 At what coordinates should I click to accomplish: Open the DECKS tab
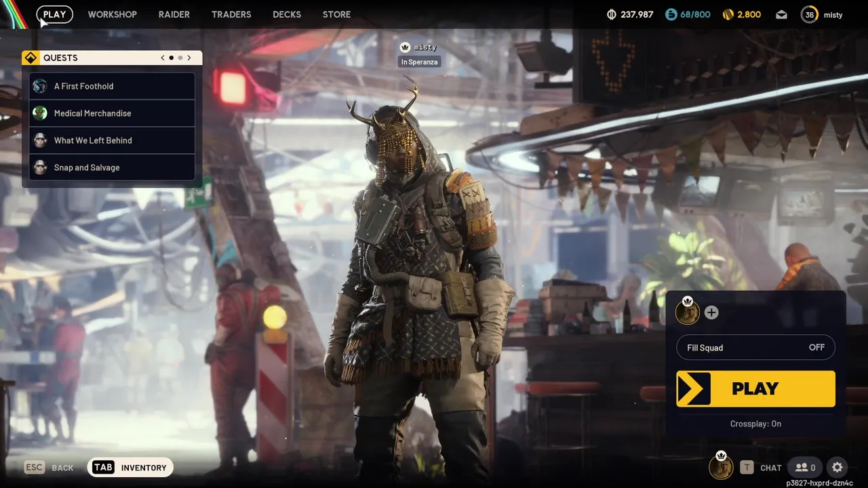coord(287,14)
